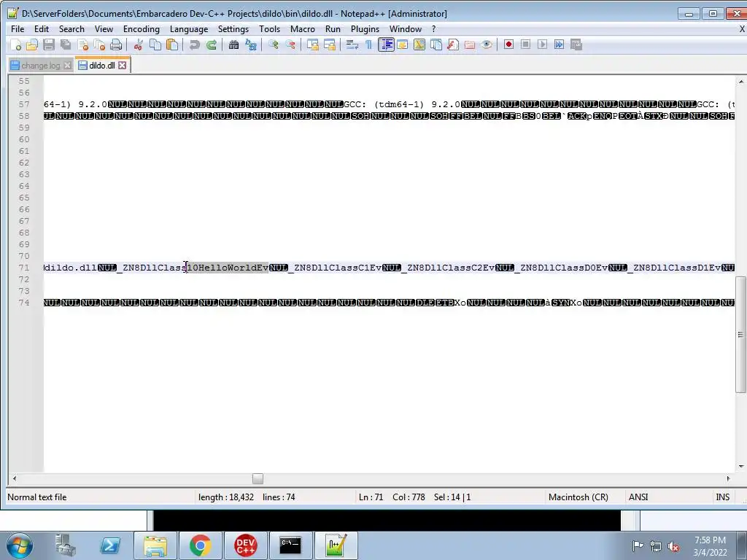Open the Define your language icon

click(402, 44)
